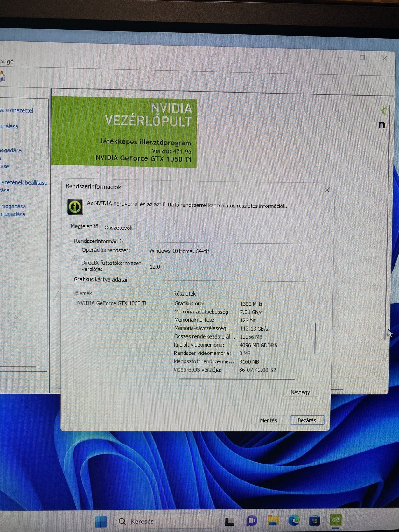Screen dimensions: 399x532
Task: Open Microsoft Store from the taskbar
Action: pos(315,521)
